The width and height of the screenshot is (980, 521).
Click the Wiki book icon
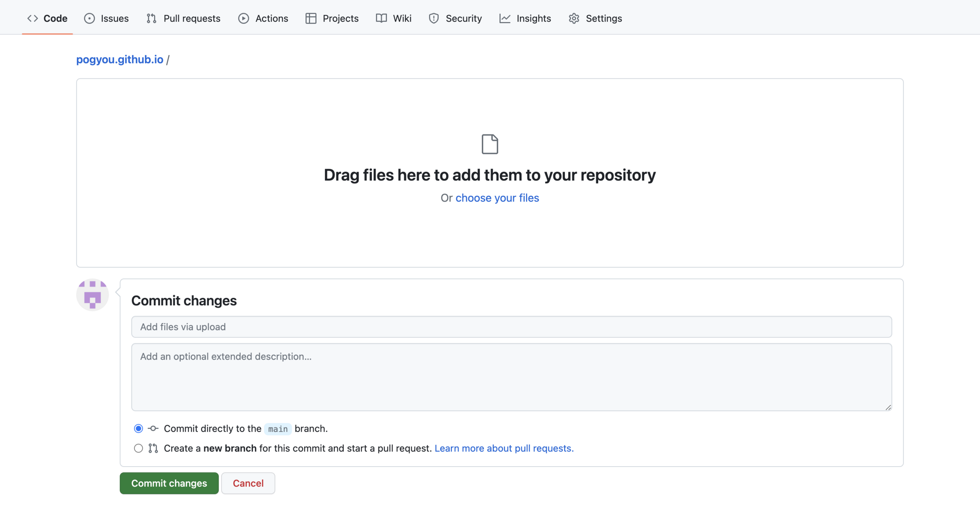381,18
